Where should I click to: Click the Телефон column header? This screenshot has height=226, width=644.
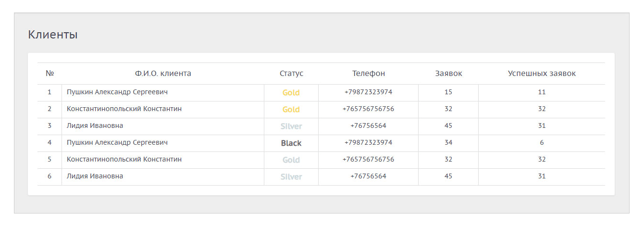(x=368, y=74)
